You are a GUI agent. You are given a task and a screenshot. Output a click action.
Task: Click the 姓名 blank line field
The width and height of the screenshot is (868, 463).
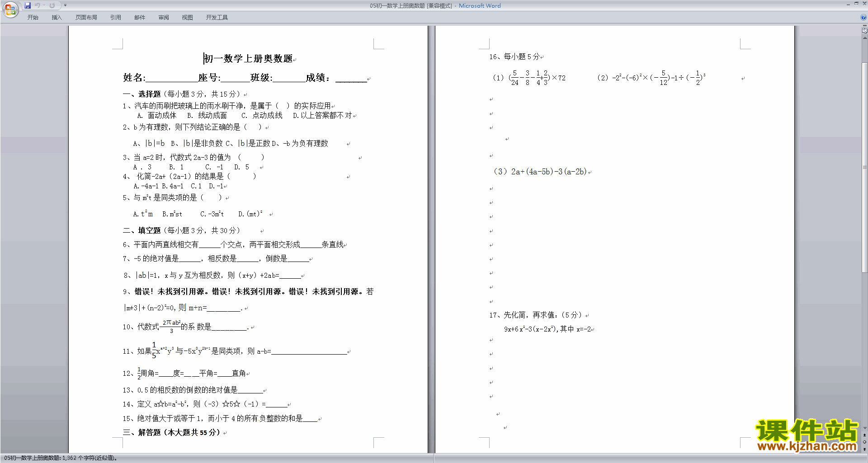172,78
